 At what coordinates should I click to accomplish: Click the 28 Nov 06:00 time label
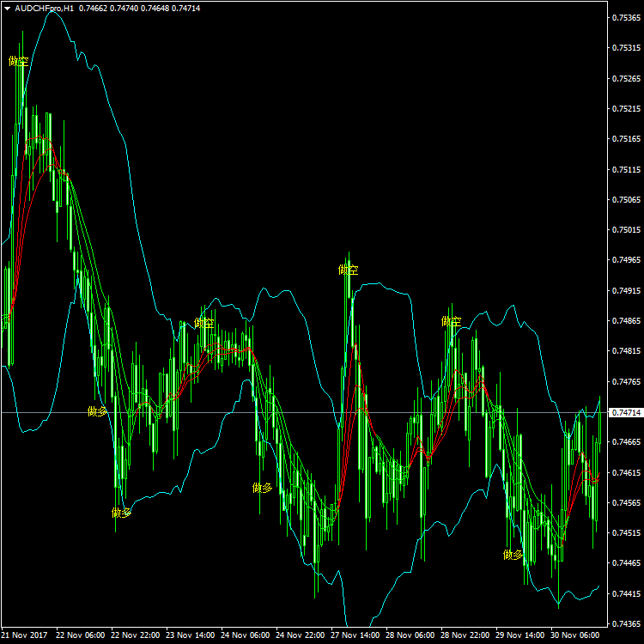point(410,635)
